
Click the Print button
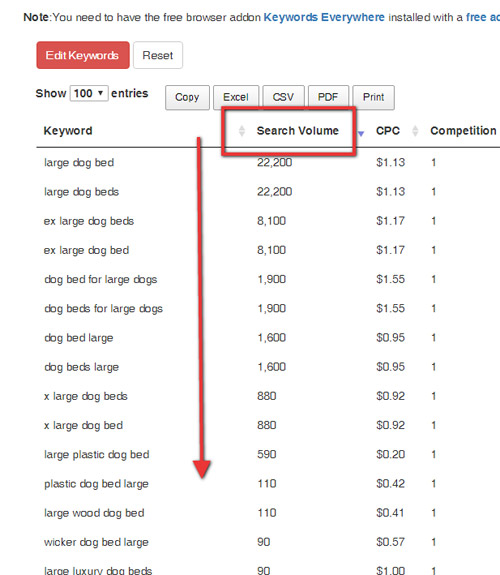click(x=373, y=97)
